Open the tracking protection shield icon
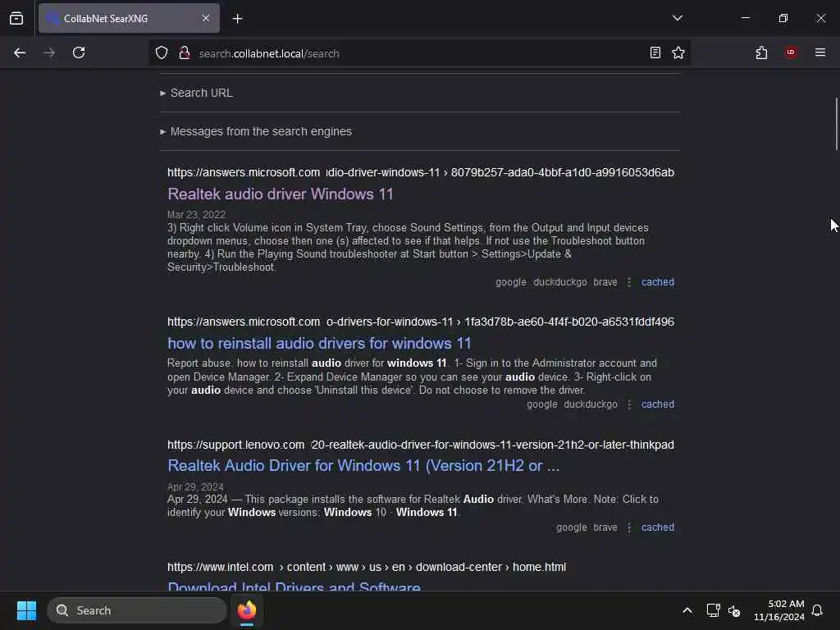 click(x=162, y=52)
